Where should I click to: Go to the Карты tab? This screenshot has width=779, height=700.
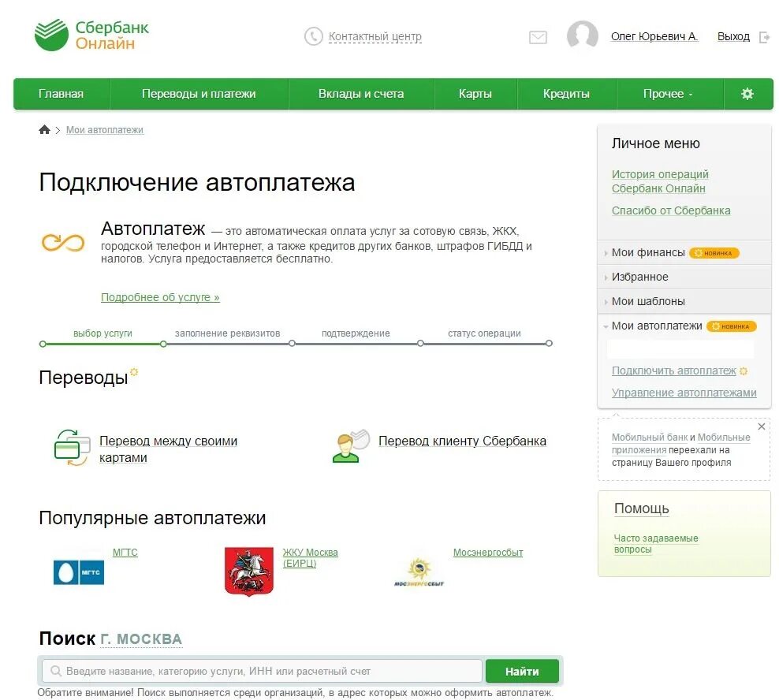click(x=475, y=93)
